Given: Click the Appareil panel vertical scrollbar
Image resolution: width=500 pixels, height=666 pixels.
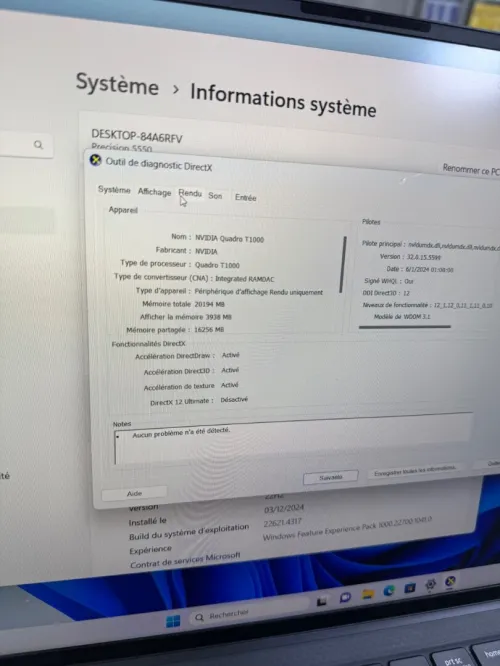Looking at the screenshot, I should point(342,264).
